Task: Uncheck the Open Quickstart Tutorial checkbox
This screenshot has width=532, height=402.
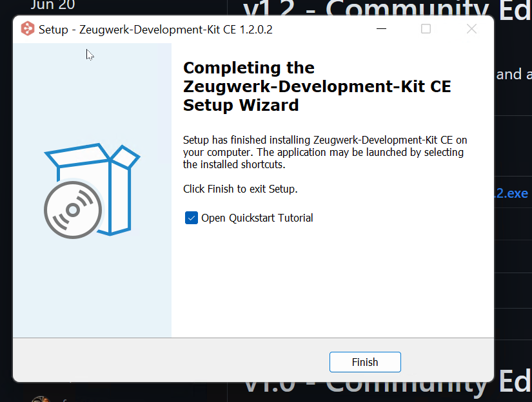Action: (192, 218)
